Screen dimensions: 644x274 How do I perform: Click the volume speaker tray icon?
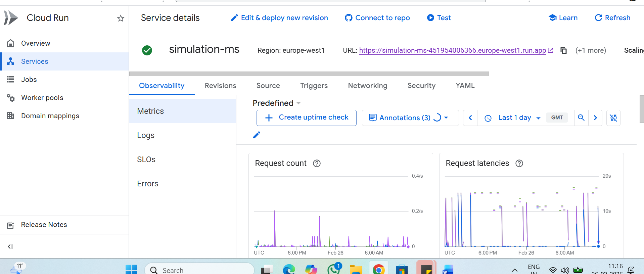pos(565,270)
